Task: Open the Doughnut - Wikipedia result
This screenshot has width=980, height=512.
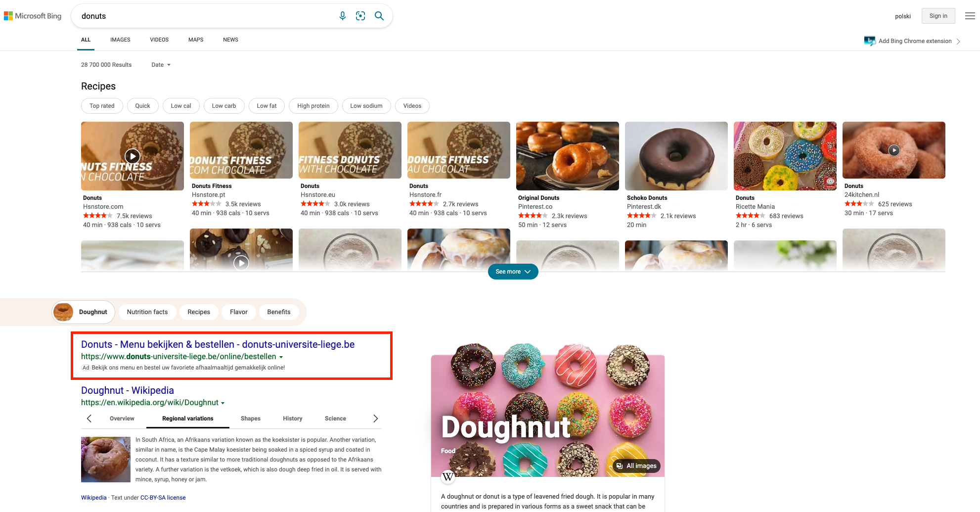Action: 128,391
